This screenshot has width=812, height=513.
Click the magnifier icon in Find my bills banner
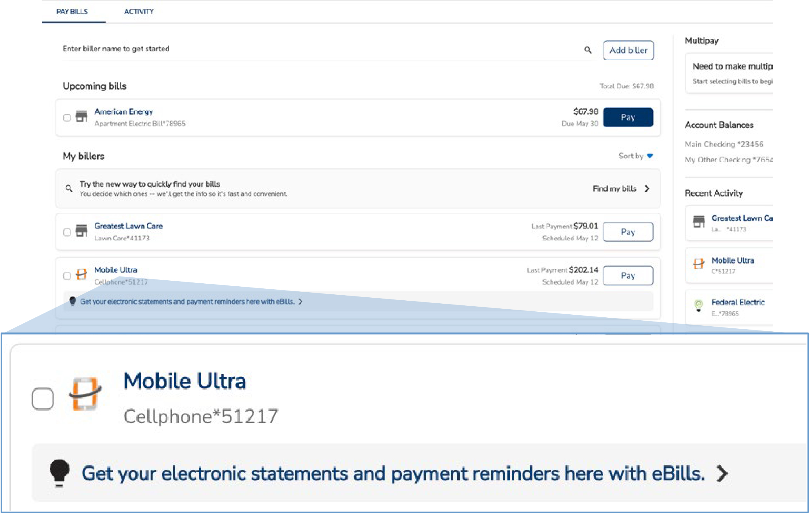tap(69, 188)
